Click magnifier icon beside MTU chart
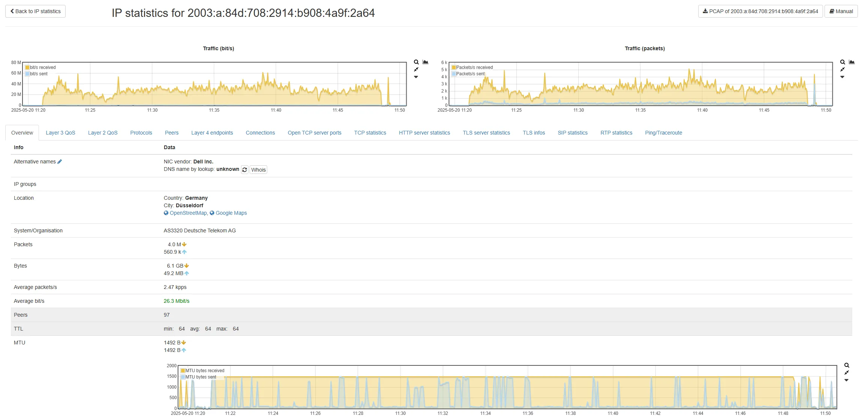This screenshot has width=868, height=419. [x=846, y=365]
